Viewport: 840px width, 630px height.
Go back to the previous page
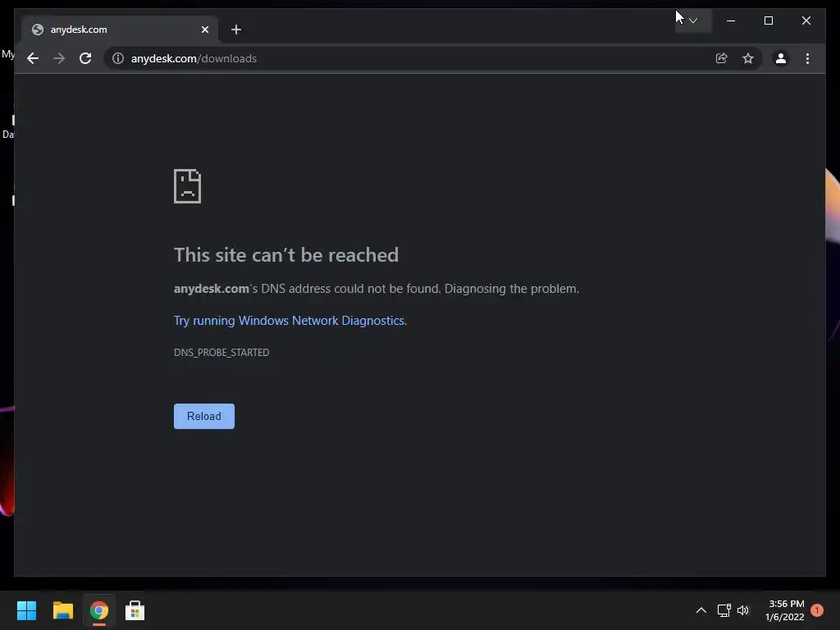33,58
